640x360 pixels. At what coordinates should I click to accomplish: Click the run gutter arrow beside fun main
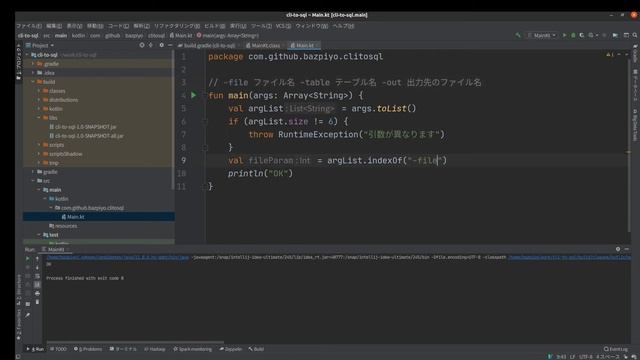(193, 95)
